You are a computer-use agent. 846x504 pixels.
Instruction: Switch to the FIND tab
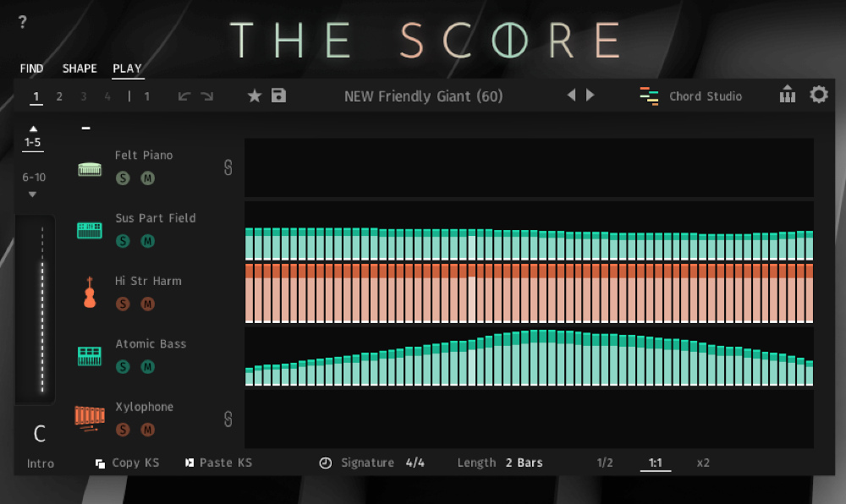tap(32, 69)
